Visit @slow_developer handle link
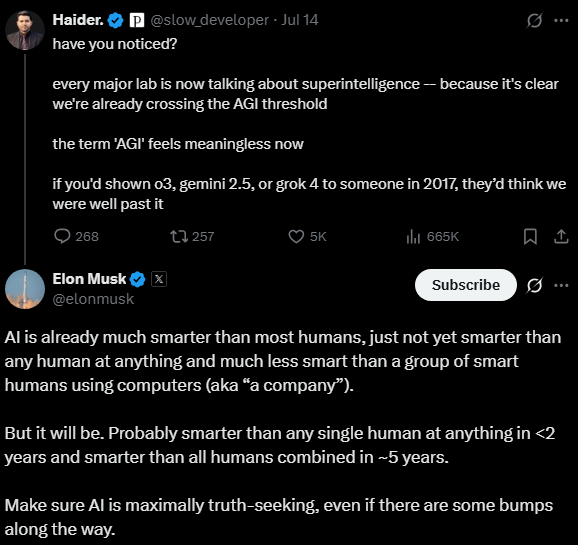The height and width of the screenshot is (545, 578). click(209, 20)
